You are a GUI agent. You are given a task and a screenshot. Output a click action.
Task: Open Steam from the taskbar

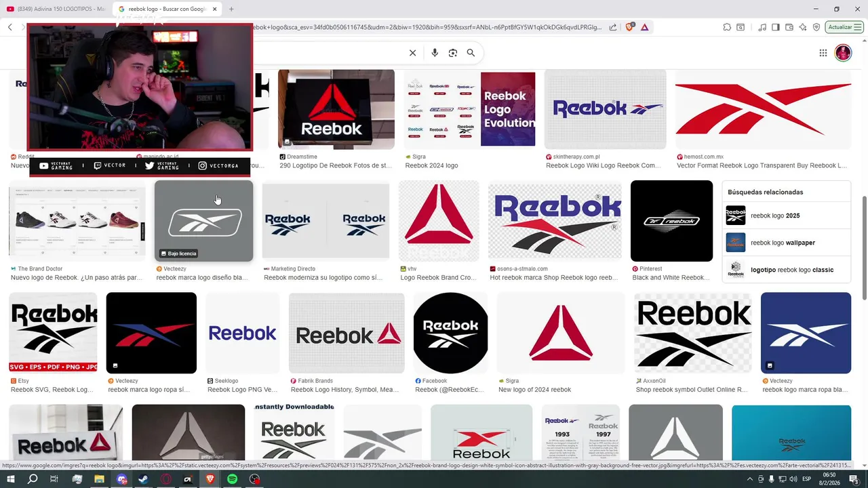pyautogui.click(x=143, y=479)
